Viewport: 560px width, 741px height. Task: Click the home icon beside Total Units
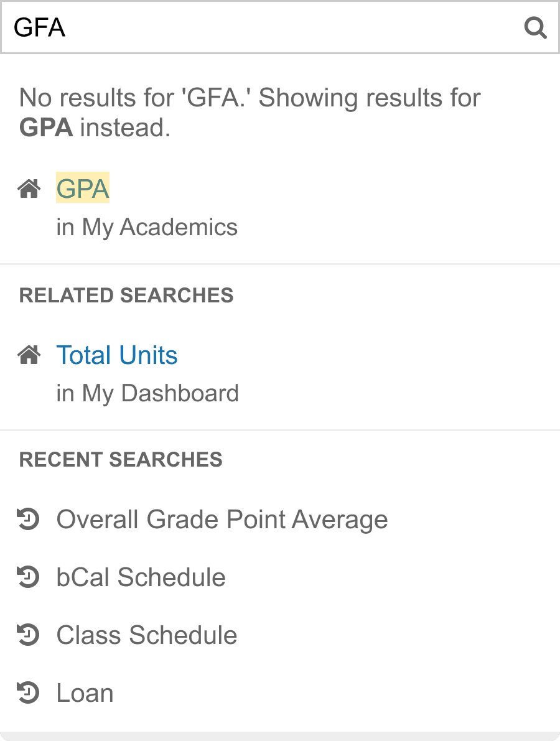click(x=29, y=355)
